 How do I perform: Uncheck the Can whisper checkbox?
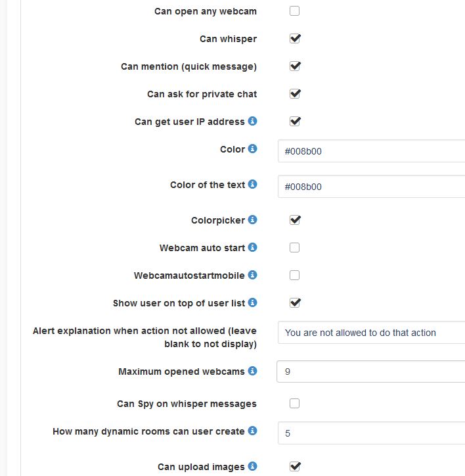click(295, 39)
